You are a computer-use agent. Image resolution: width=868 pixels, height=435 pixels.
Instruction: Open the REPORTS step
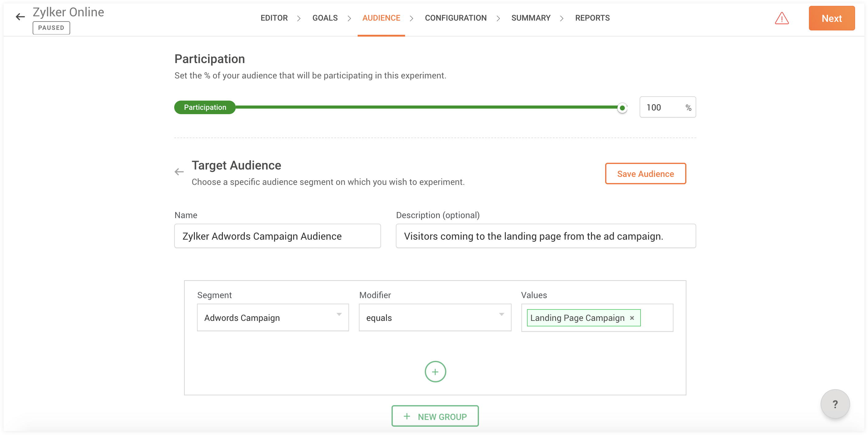(592, 18)
